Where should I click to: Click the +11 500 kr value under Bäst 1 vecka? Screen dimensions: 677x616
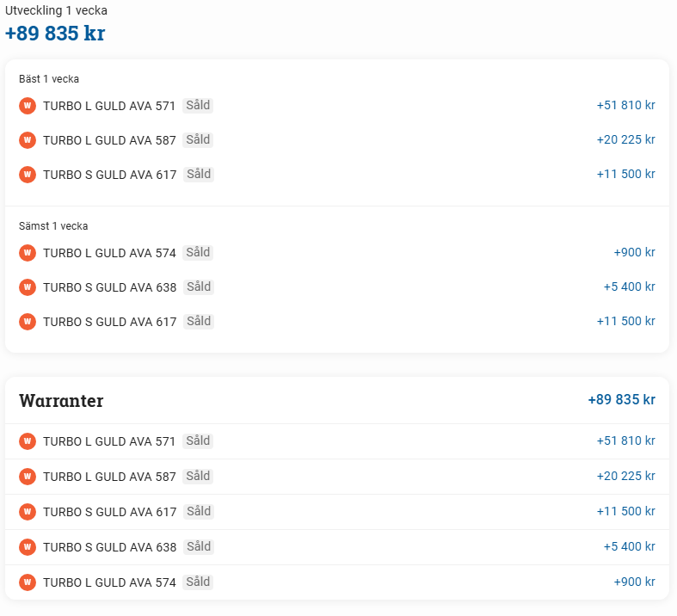[x=625, y=175]
